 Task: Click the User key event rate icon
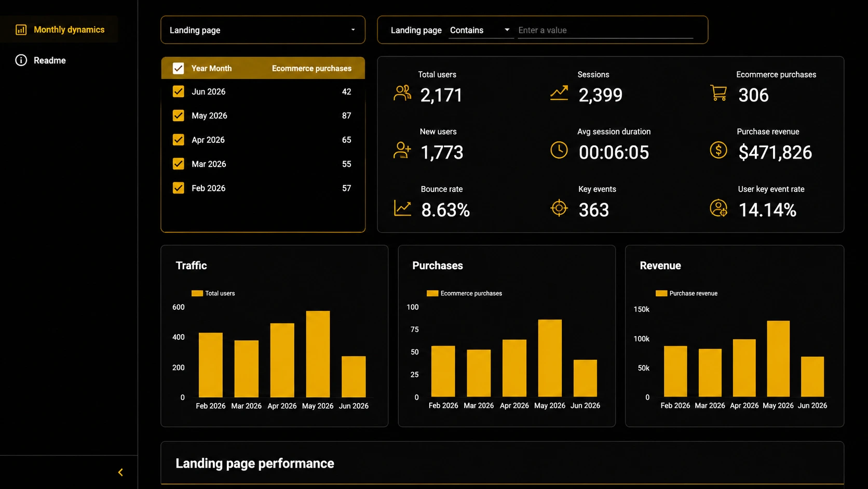point(718,208)
